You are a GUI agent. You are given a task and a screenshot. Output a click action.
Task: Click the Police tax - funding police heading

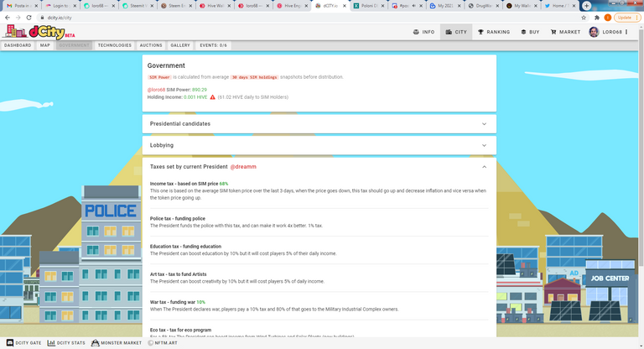[x=178, y=219]
